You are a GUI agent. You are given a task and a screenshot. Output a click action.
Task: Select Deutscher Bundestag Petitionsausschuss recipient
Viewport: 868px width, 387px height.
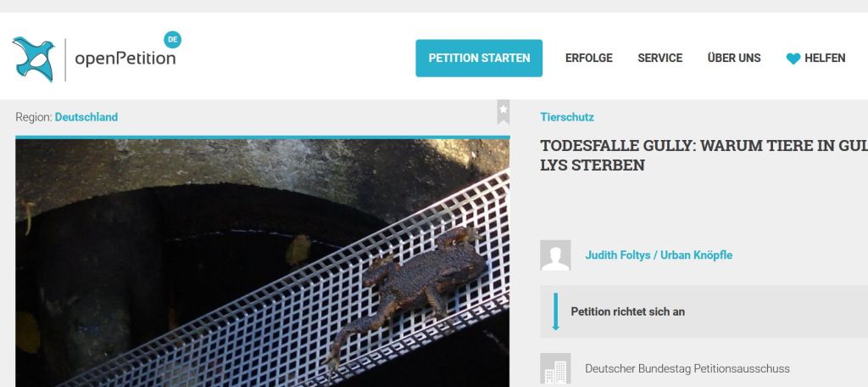click(x=687, y=368)
